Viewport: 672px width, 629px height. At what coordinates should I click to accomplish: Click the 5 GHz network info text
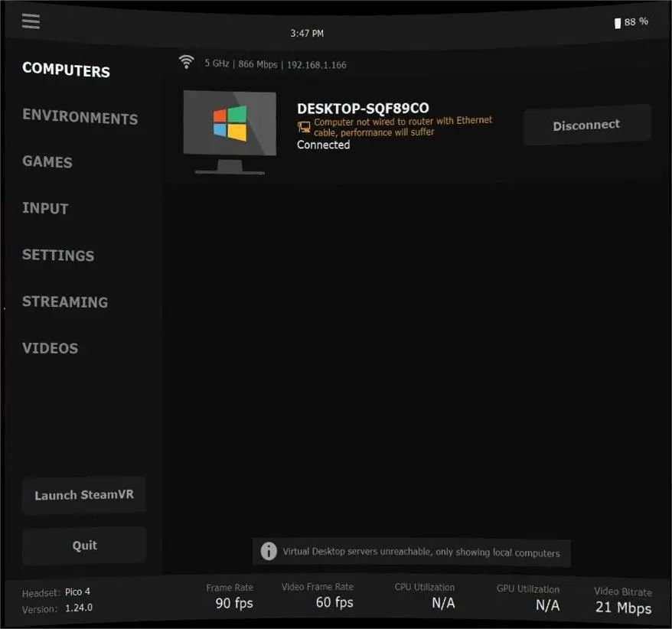pyautogui.click(x=275, y=64)
